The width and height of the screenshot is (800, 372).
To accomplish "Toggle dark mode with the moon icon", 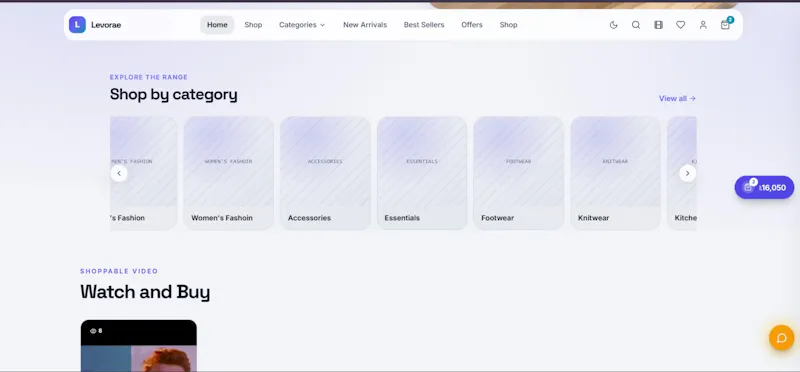I will [x=613, y=25].
